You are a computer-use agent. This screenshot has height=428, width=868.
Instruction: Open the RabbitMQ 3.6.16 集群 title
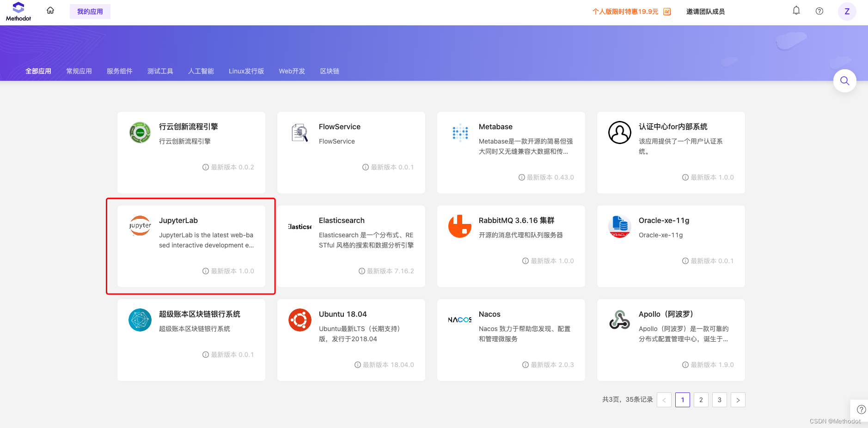coord(517,220)
